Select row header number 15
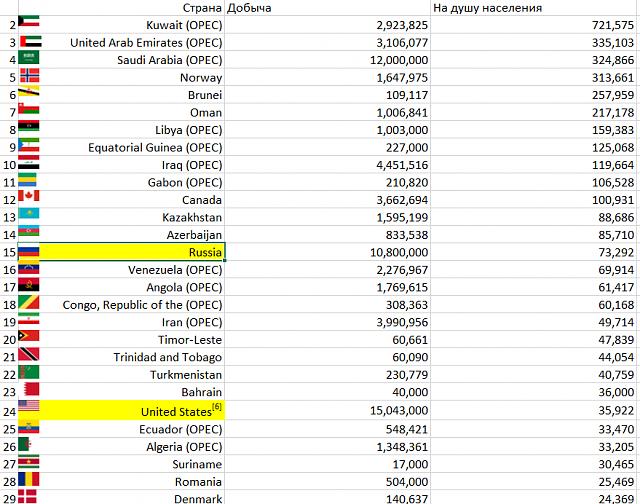This screenshot has height=504, width=640. pos(9,252)
